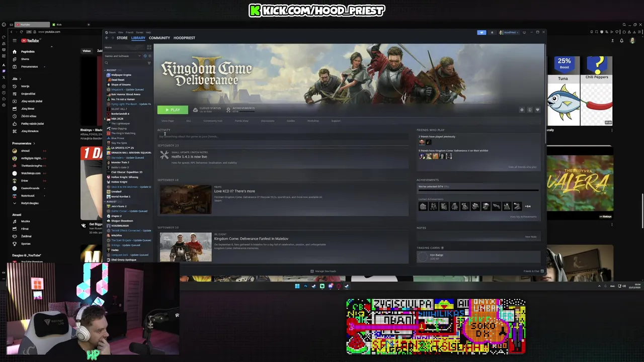
Task: Click the YouTube logo in the browser window
Action: (x=30, y=40)
